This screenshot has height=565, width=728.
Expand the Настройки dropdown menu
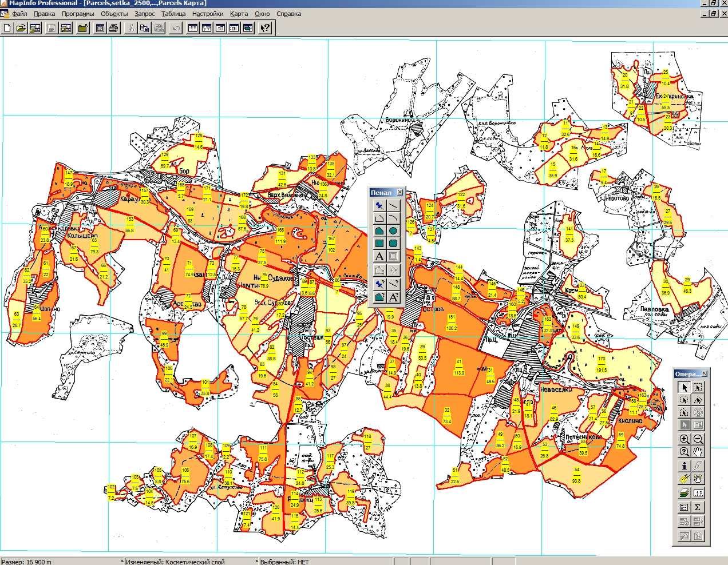[x=208, y=14]
